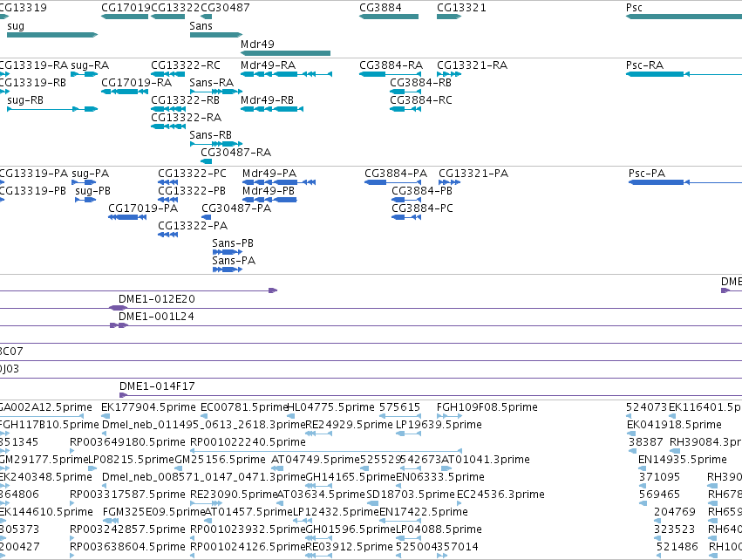Click the CG13322-RA transcript label
The width and height of the screenshot is (742, 560).
click(x=186, y=118)
